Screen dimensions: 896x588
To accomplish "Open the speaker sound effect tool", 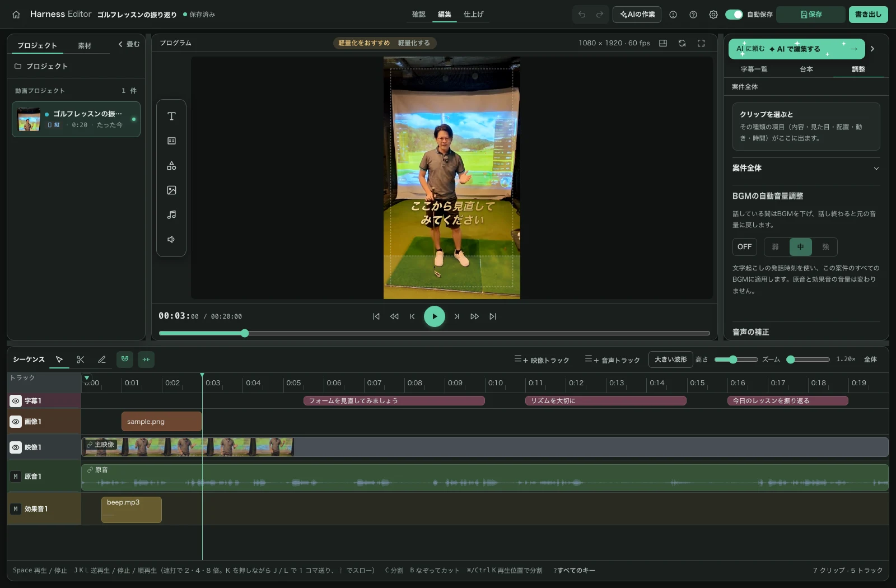I will coord(171,239).
